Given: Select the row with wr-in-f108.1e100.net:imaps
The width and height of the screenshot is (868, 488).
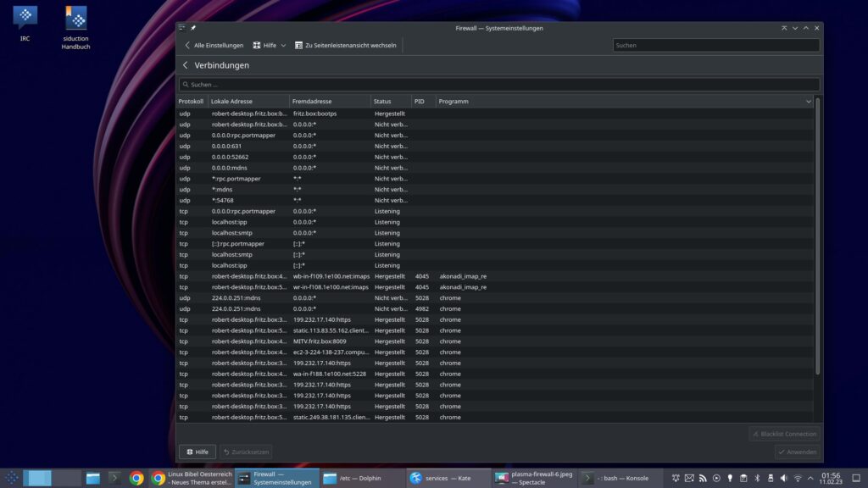Looking at the screenshot, I should tap(495, 287).
